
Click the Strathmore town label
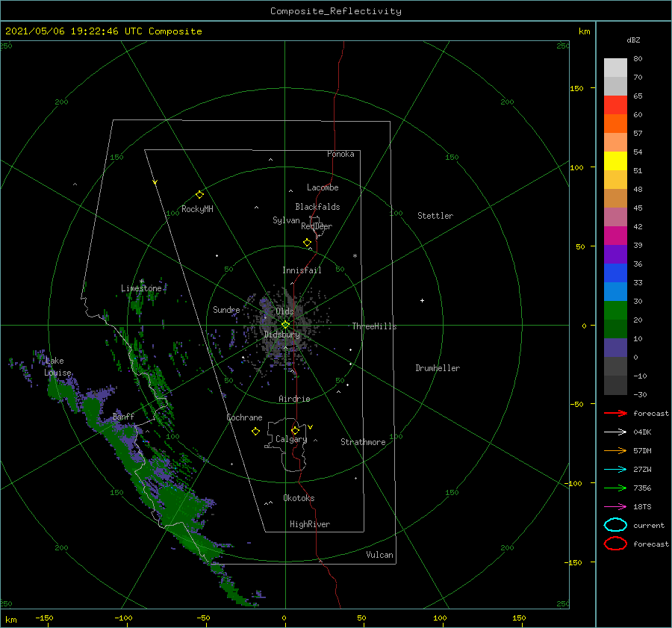pyautogui.click(x=363, y=442)
